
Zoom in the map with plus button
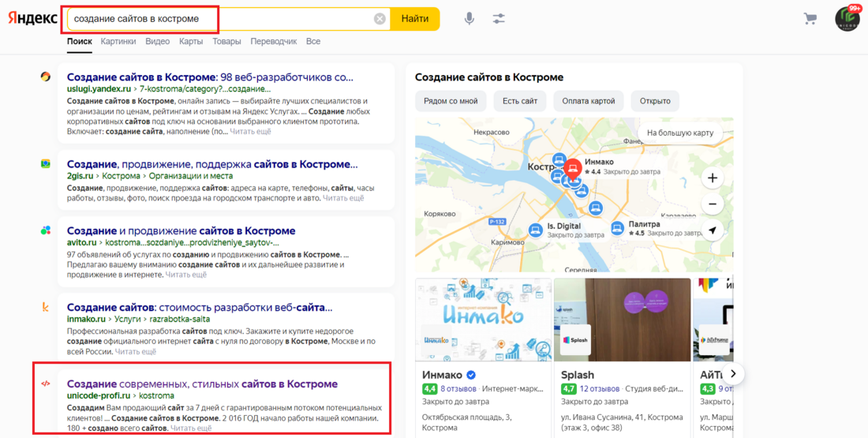(x=713, y=178)
